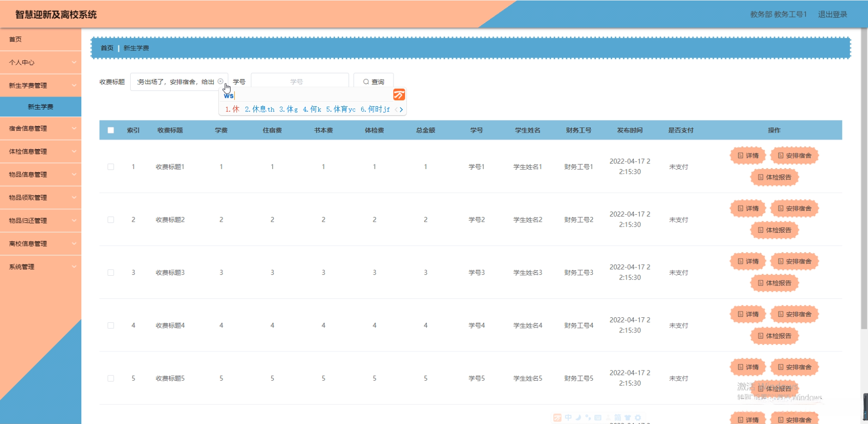Image resolution: width=868 pixels, height=424 pixels.
Task: Switch 简 simplified/traditional in IME bar
Action: tap(618, 418)
